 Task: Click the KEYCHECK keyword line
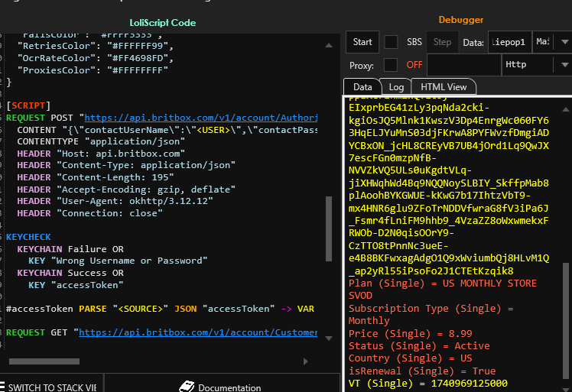point(28,237)
